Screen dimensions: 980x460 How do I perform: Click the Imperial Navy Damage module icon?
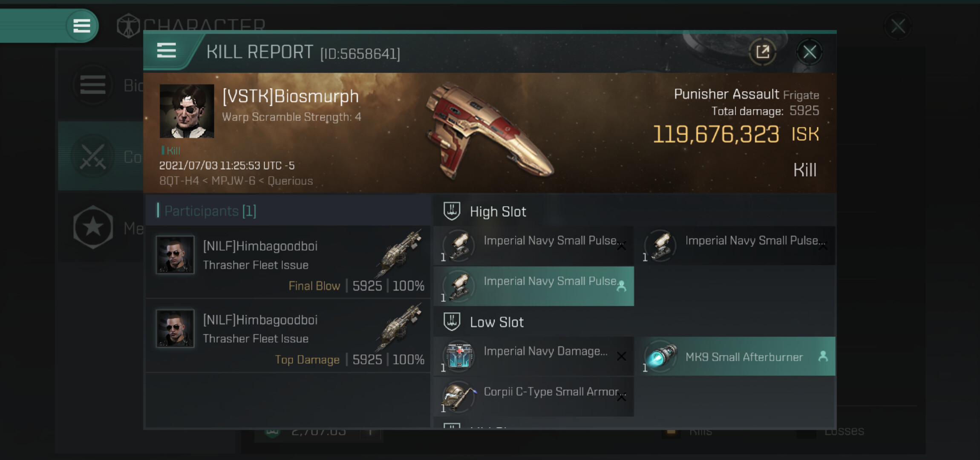coord(459,356)
